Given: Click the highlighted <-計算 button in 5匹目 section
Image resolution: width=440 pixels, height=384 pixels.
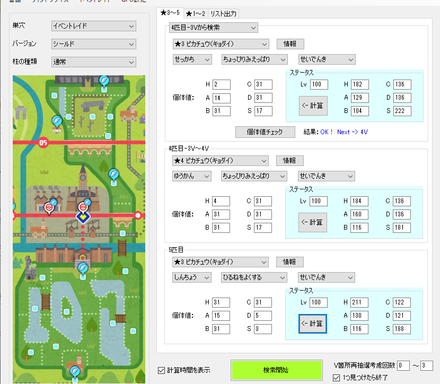Looking at the screenshot, I should tap(312, 324).
